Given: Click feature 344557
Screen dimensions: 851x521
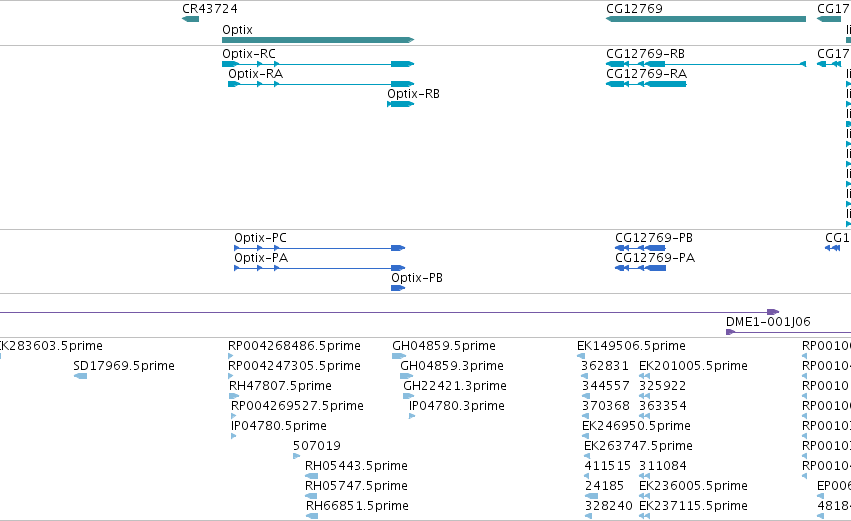Looking at the screenshot, I should pyautogui.click(x=586, y=396).
